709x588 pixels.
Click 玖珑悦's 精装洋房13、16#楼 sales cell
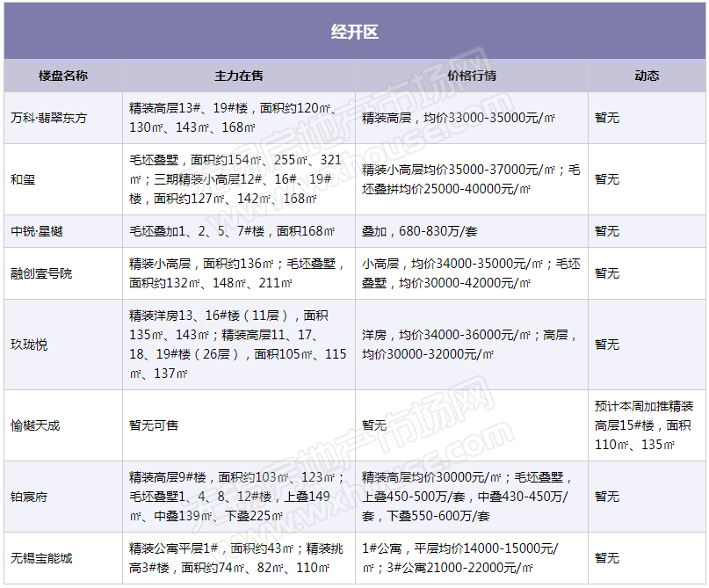pos(237,345)
